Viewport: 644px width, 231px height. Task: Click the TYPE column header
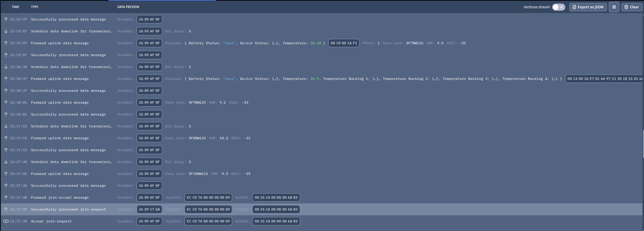pyautogui.click(x=35, y=7)
